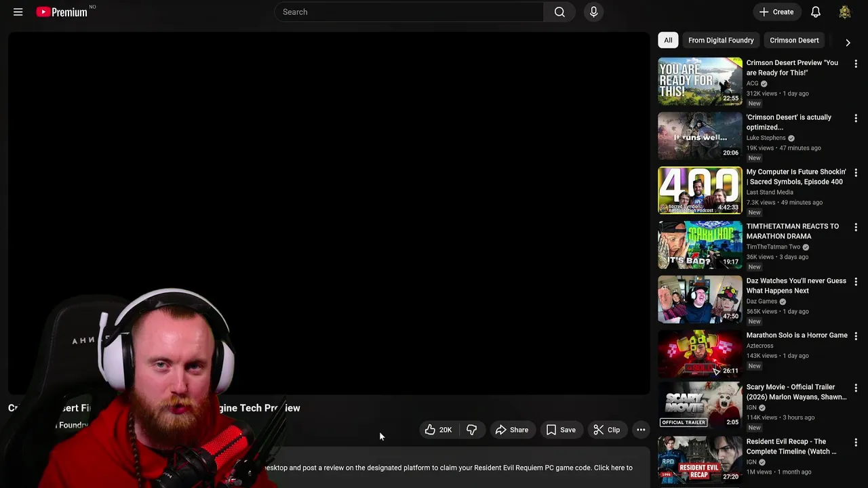Open title Daz Watches You'll never Guess

click(x=796, y=285)
